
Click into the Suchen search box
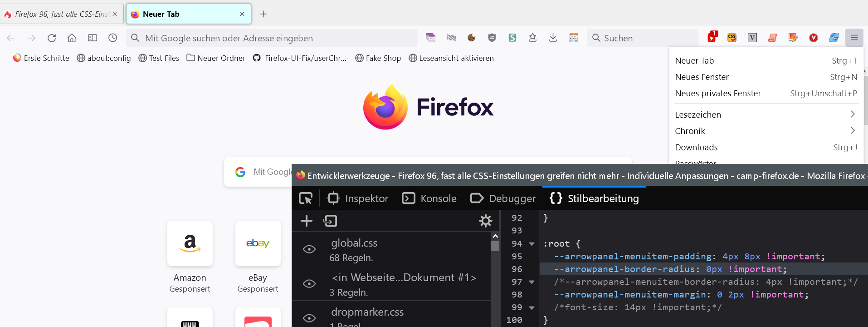point(643,38)
